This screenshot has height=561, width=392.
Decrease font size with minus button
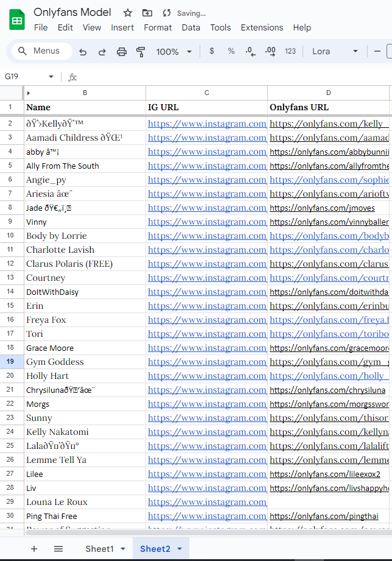click(x=377, y=51)
